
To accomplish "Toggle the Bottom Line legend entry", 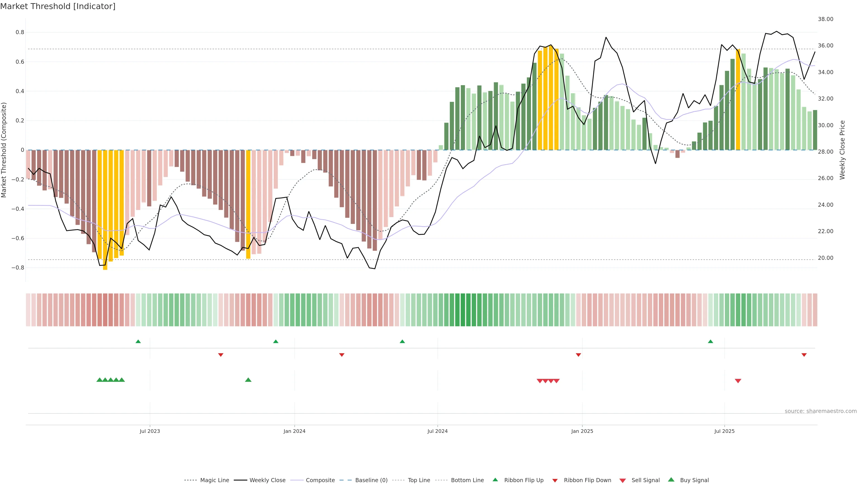I will (467, 480).
